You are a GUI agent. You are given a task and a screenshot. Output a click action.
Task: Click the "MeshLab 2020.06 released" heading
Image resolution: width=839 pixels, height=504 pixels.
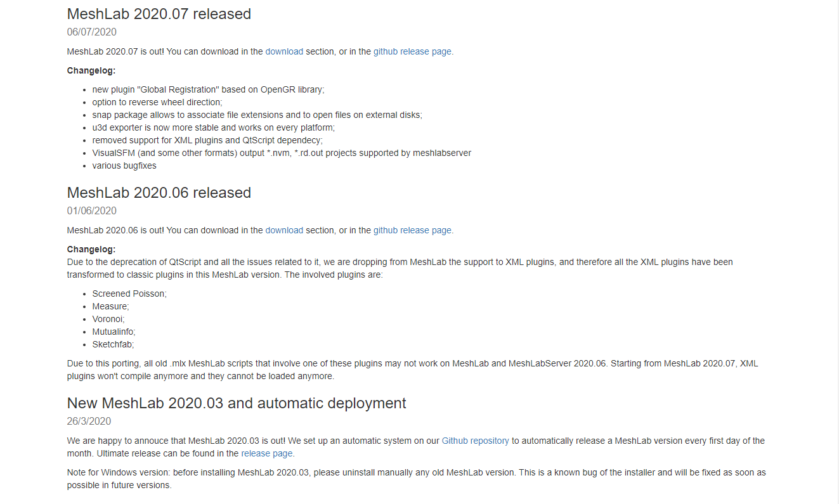[x=159, y=193]
